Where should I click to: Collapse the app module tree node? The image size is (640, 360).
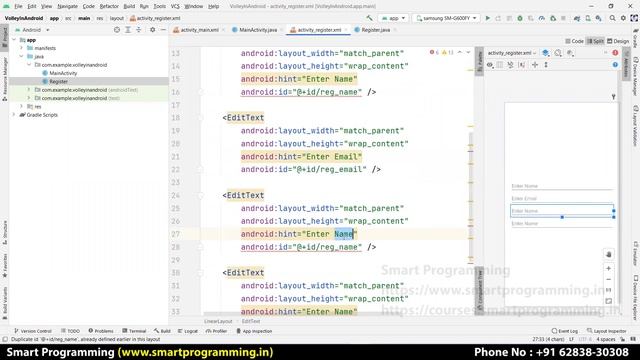pos(14,40)
